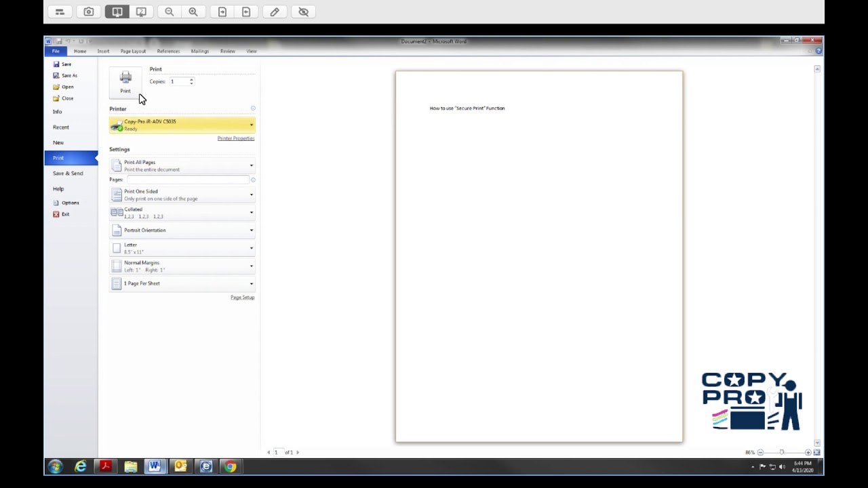Click the page with left arrow icon
This screenshot has height=488, width=868.
click(246, 12)
